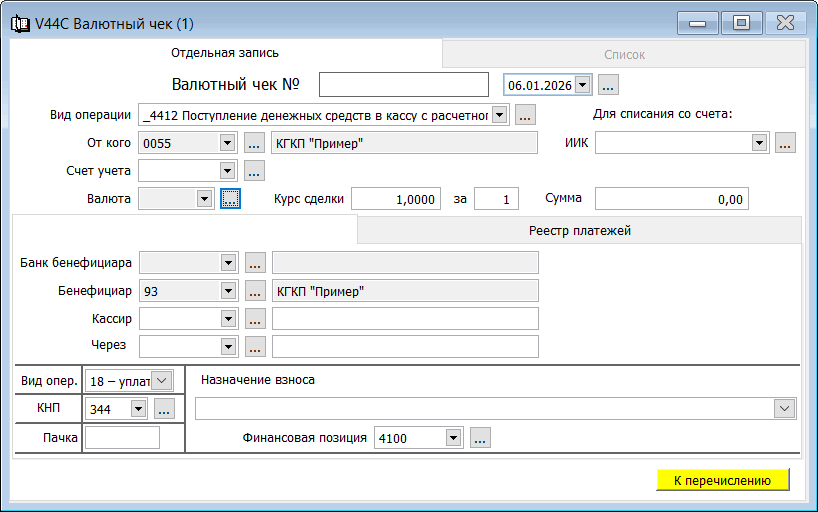
Task: Expand the Через dropdown arrow
Action: (x=228, y=347)
